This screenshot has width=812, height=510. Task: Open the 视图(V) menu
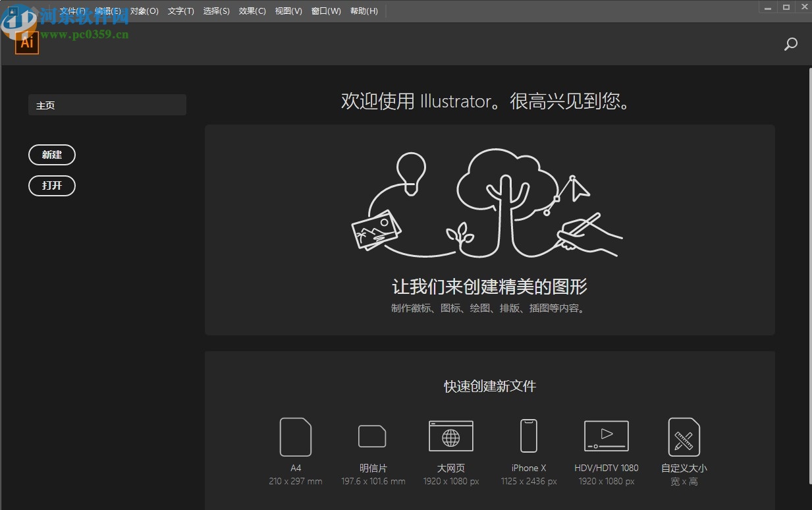tap(288, 11)
